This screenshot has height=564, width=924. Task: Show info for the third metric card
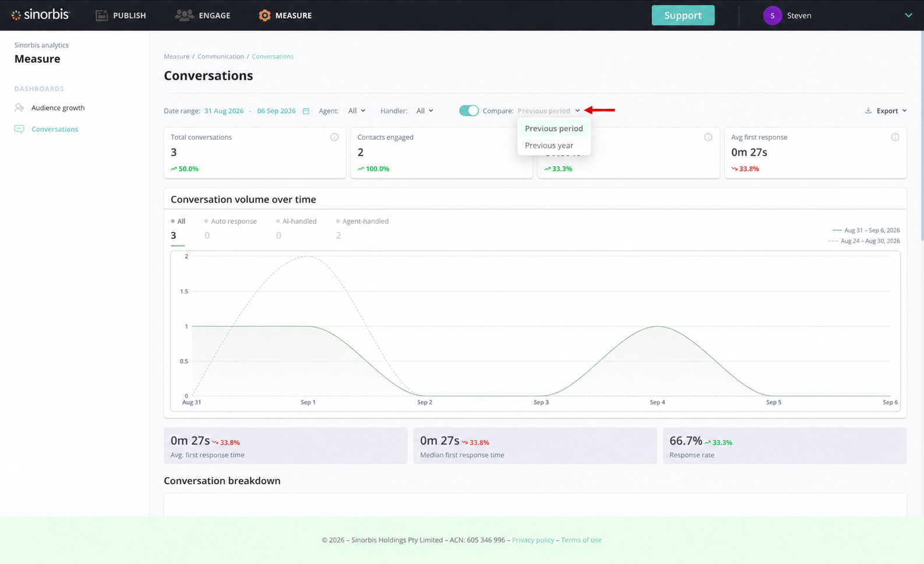click(x=708, y=138)
